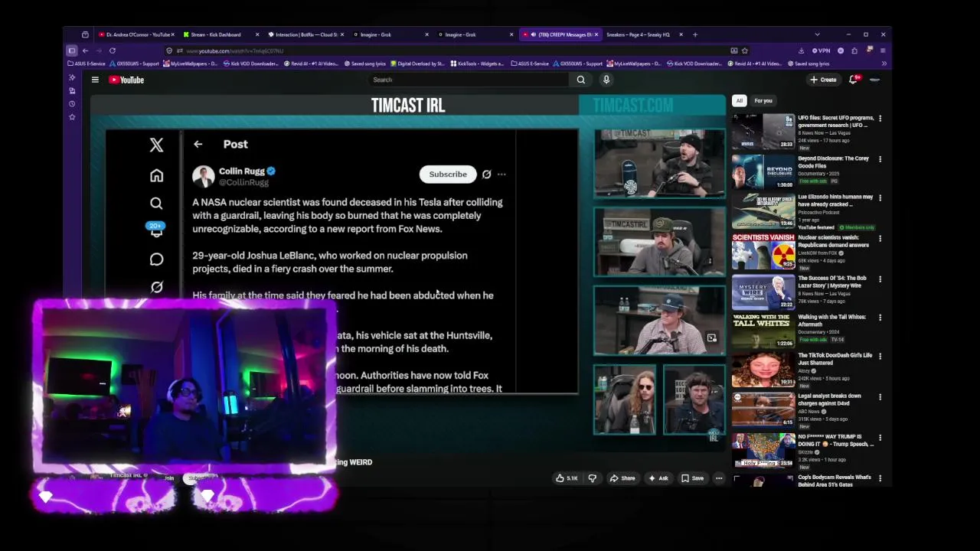Select the For you filter chip
The height and width of the screenshot is (551, 980).
763,100
